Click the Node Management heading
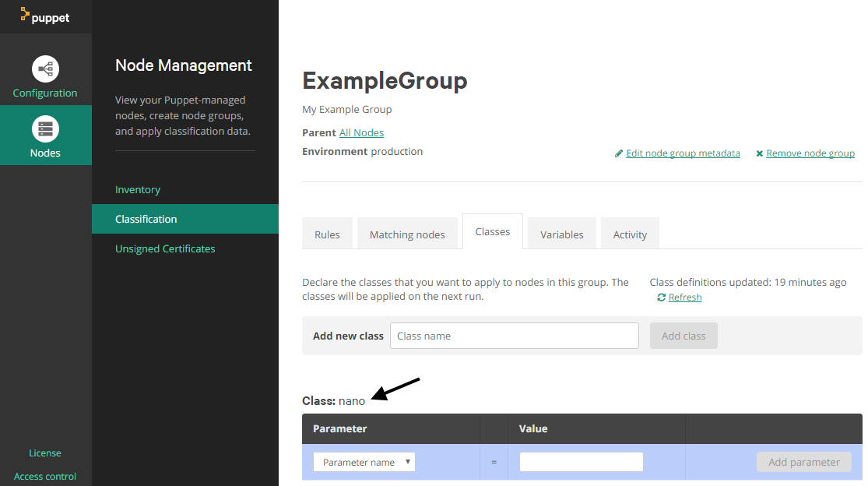Viewport: 868px width, 486px height. (184, 65)
